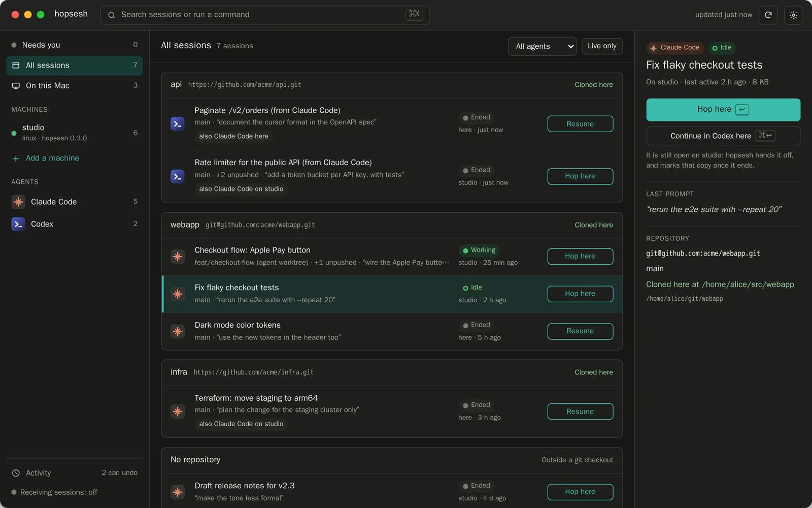Click the Claude icon for Fix flaky checkout tests row
Viewport: 812px width, 508px height.
click(x=178, y=294)
